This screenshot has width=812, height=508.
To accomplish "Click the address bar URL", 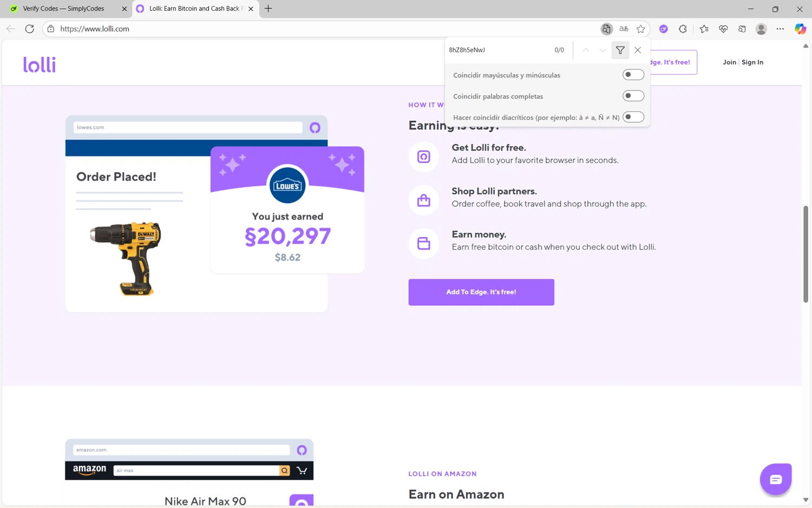I will 95,29.
